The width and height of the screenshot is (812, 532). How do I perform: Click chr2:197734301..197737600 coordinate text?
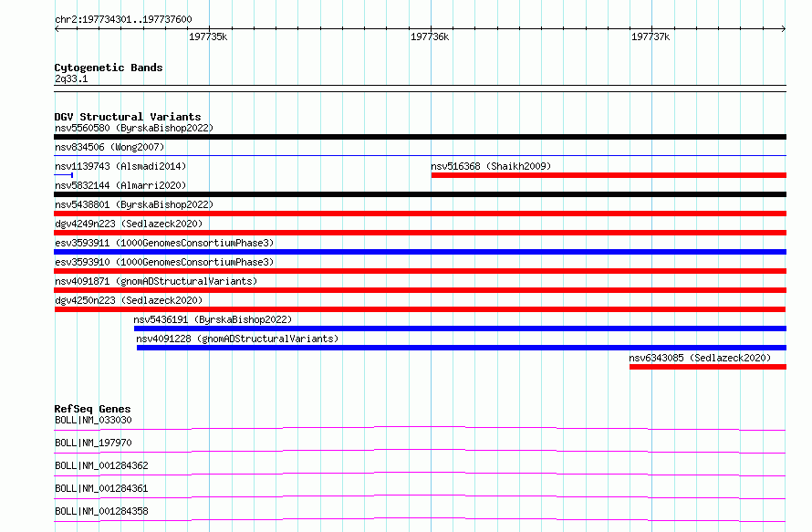(123, 19)
